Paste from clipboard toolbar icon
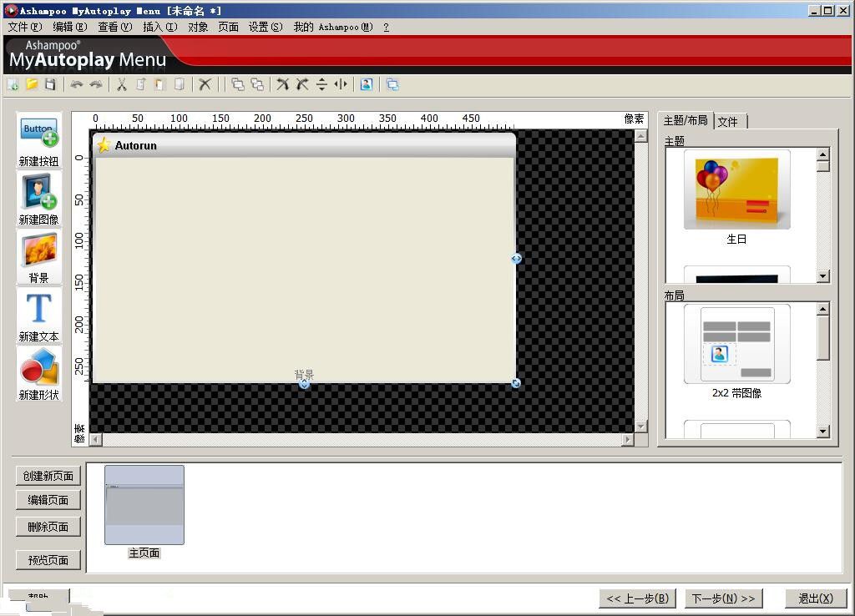855x616 pixels. [x=159, y=84]
